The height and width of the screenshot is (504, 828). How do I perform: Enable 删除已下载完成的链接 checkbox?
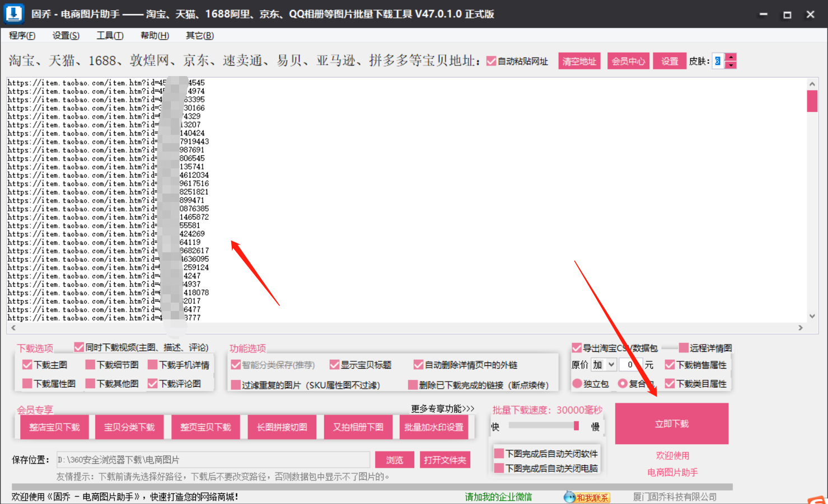(x=413, y=385)
